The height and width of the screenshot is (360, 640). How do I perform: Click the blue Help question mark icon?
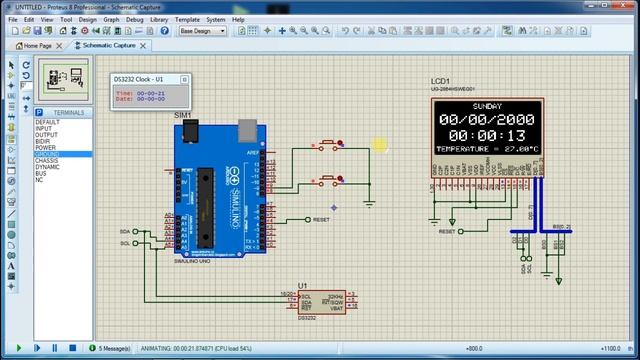click(x=164, y=31)
